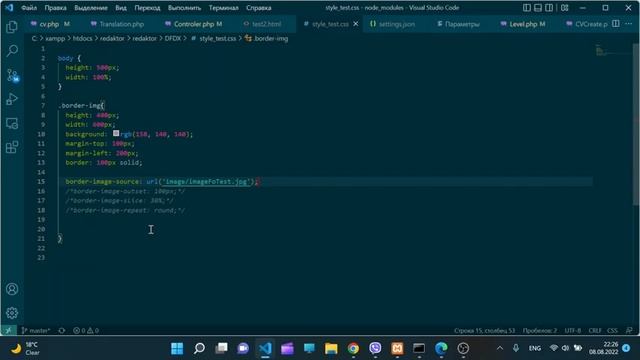640x360 pixels.
Task: Click the xampp breadcrumb segment
Action: pos(55,38)
